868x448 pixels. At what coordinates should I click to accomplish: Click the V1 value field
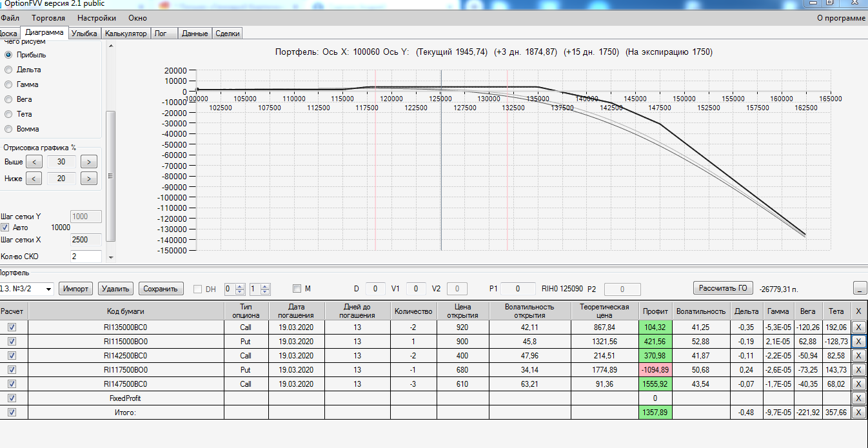(416, 289)
